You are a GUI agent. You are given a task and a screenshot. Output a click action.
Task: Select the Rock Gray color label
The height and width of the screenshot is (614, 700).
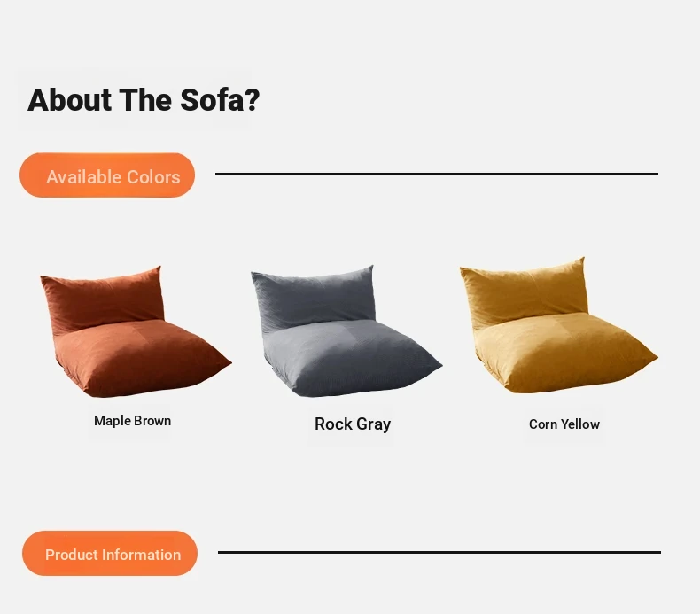point(353,424)
